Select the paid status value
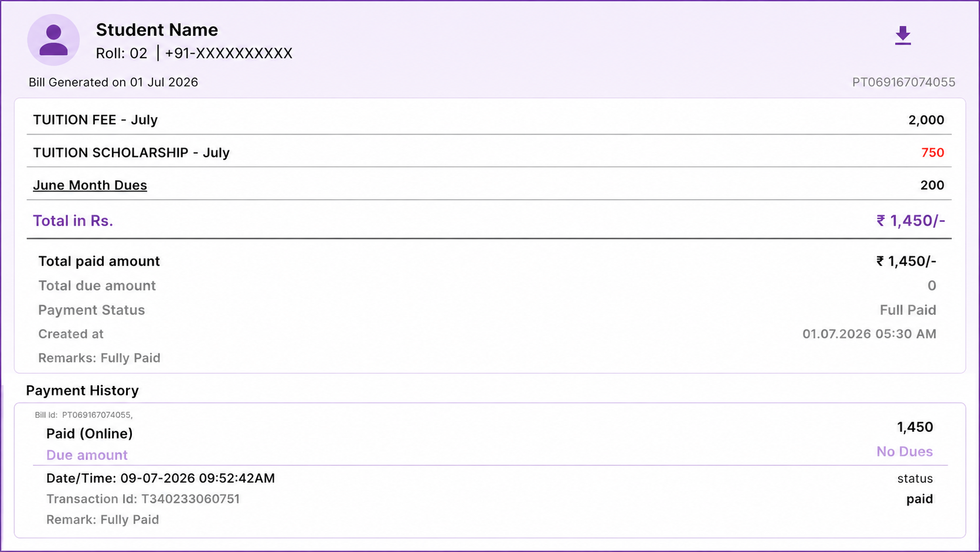980x552 pixels. pos(919,499)
